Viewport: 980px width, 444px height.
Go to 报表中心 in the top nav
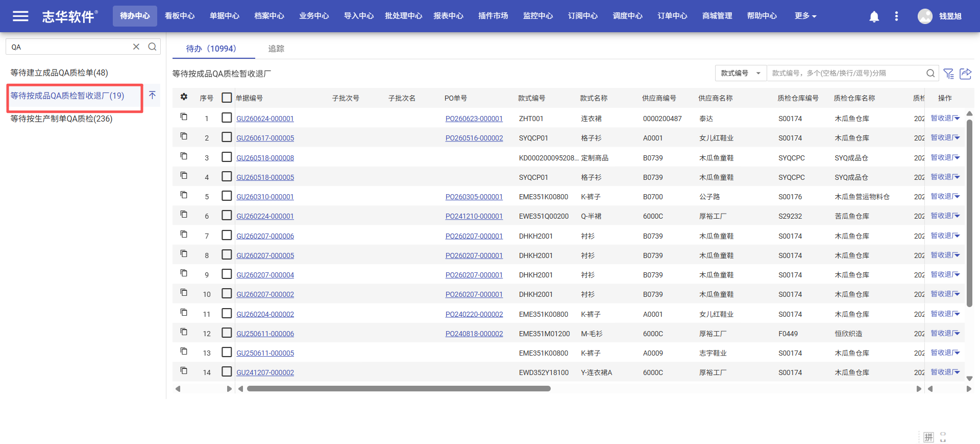pos(448,16)
